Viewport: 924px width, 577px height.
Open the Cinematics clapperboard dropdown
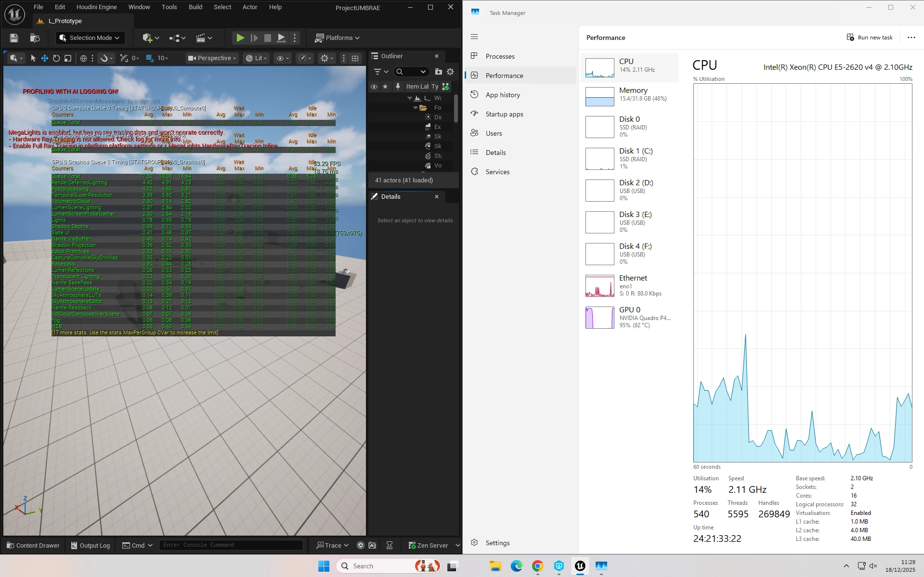click(x=204, y=38)
